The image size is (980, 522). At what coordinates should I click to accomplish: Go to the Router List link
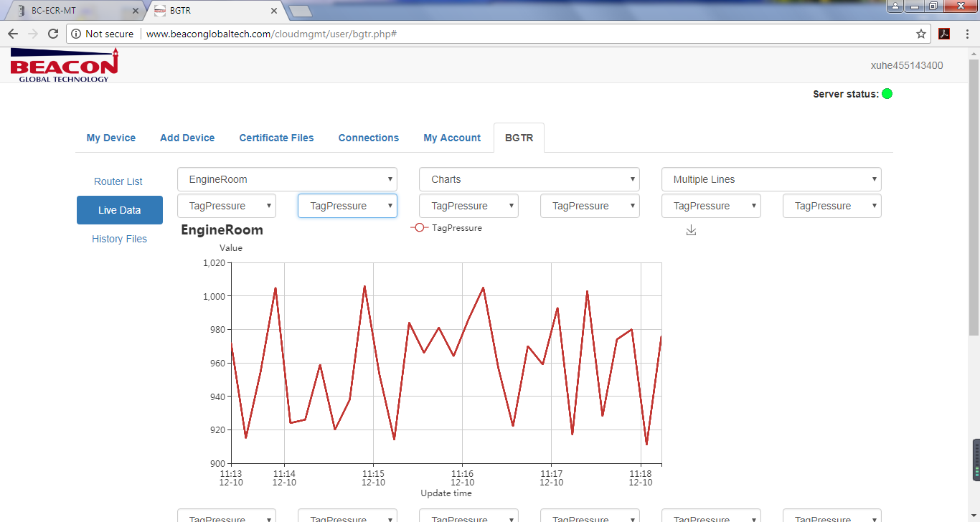click(x=118, y=181)
